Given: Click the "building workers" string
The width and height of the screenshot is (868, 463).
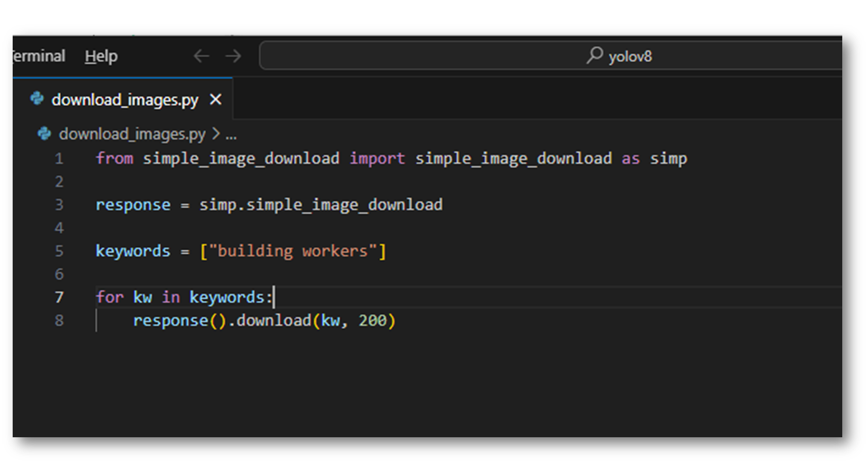Looking at the screenshot, I should pos(293,251).
